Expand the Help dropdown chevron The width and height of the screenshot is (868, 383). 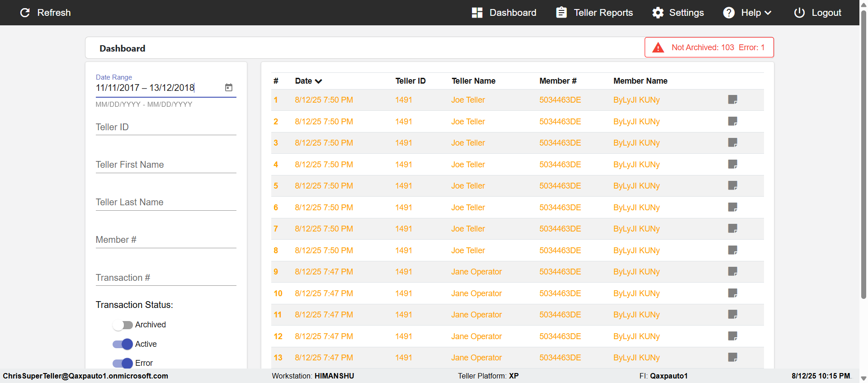point(768,13)
